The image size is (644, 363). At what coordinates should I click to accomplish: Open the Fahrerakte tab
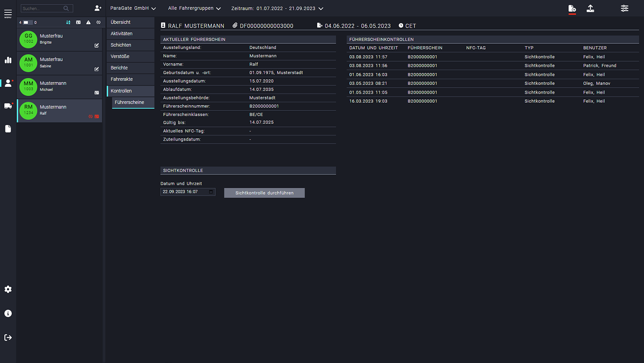122,79
